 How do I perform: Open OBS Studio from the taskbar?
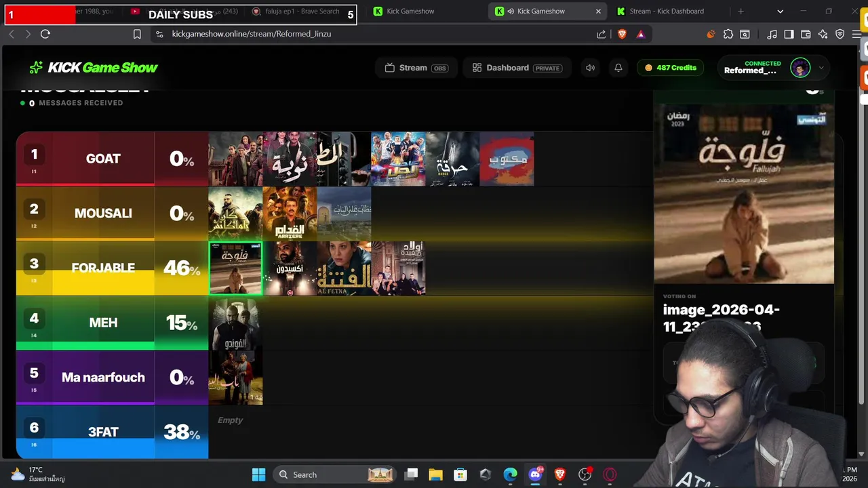[585, 474]
